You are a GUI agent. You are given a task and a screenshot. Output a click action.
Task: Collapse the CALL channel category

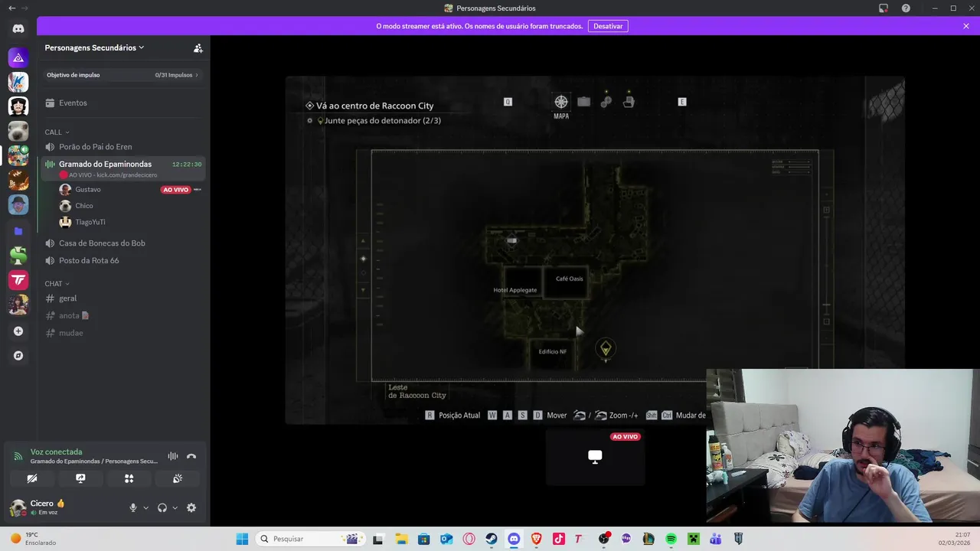pyautogui.click(x=57, y=132)
